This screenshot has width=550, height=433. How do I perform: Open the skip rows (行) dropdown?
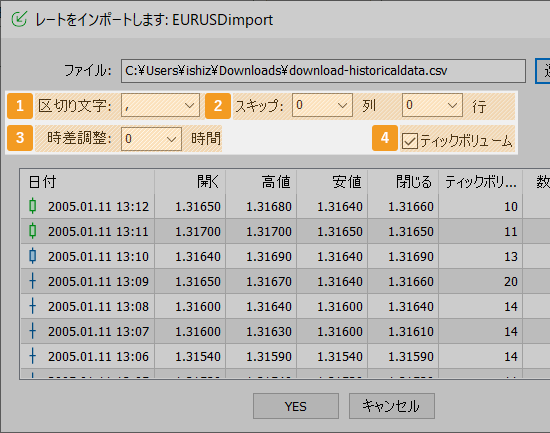(432, 105)
